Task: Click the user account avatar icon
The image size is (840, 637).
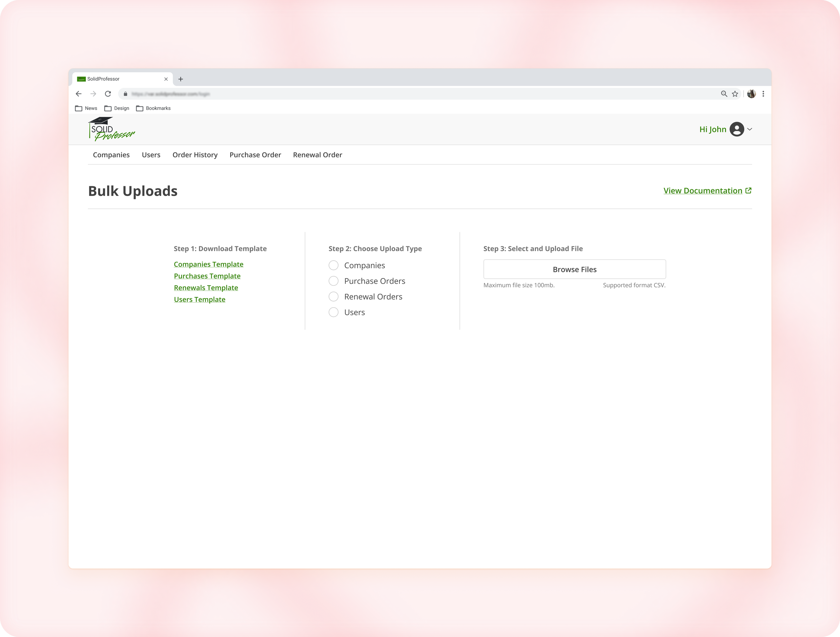Action: click(736, 129)
